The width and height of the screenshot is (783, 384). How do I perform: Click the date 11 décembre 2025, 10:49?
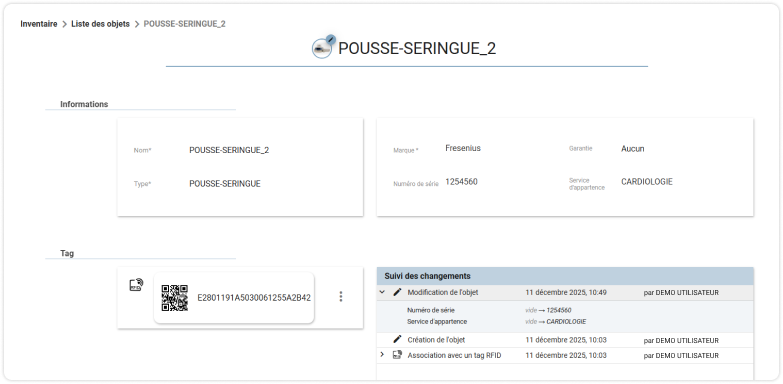tap(566, 293)
